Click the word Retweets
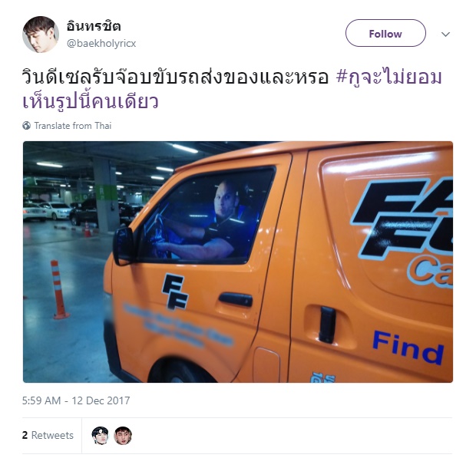The image size is (476, 458). (52, 435)
